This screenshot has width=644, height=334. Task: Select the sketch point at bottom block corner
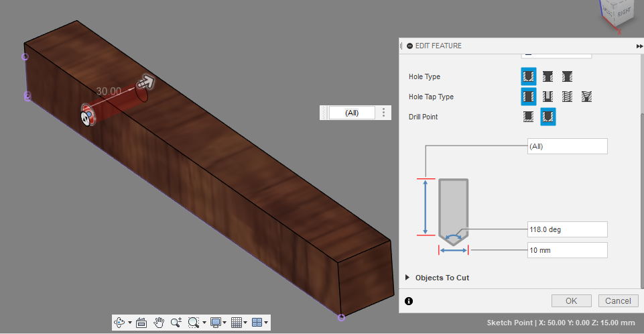(341, 317)
